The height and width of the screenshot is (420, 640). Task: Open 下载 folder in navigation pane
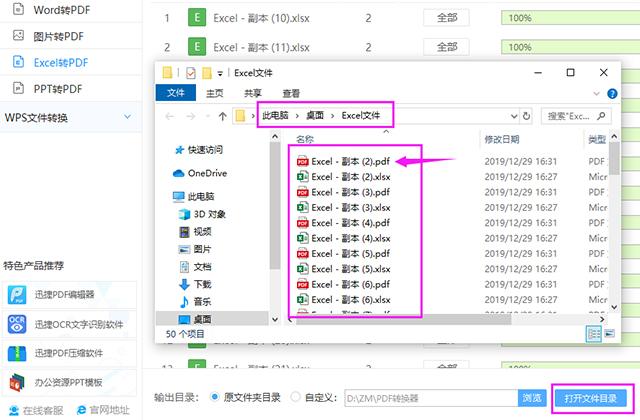coord(196,284)
